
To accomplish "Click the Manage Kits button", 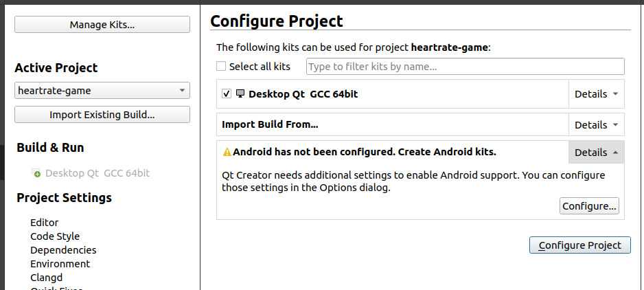I will (102, 25).
